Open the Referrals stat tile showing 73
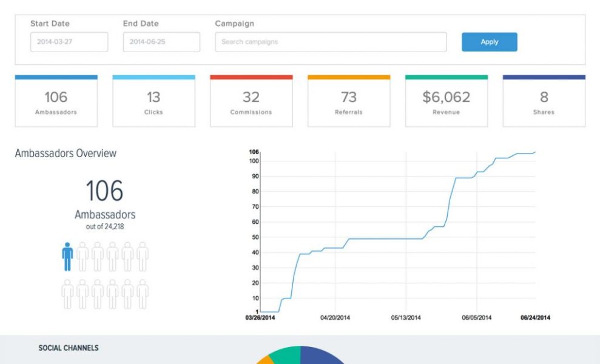The width and height of the screenshot is (600, 364). tap(349, 100)
